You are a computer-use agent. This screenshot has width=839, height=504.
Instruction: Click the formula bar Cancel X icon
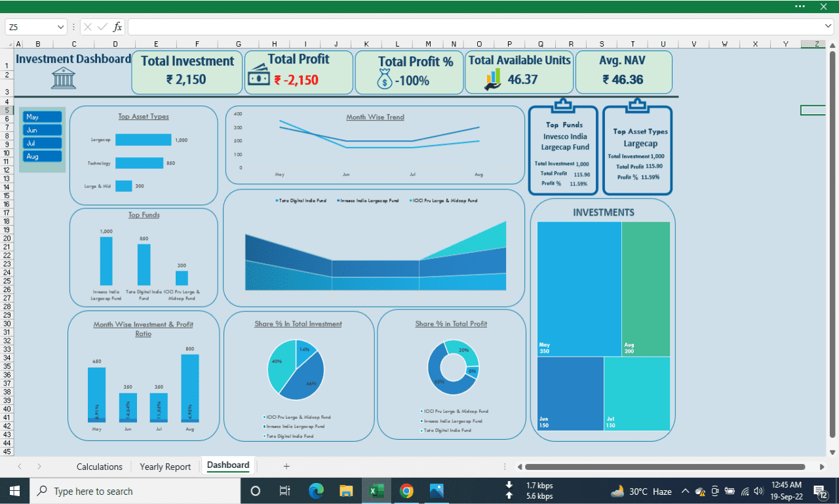pyautogui.click(x=88, y=27)
